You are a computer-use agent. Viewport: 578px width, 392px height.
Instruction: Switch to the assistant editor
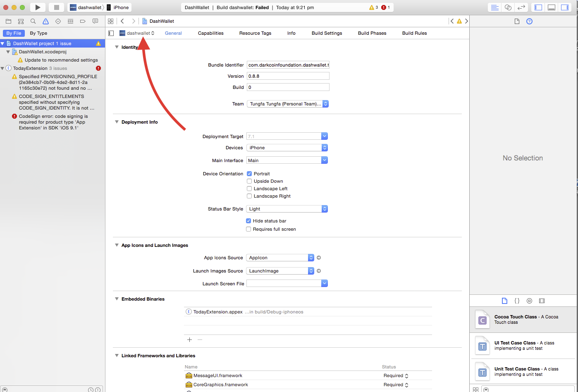tap(508, 7)
